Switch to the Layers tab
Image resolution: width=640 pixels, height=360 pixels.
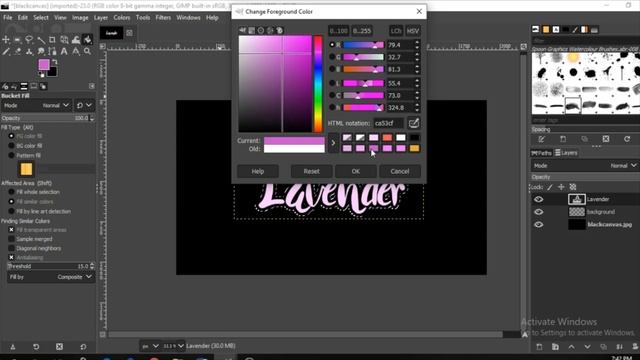tap(567, 153)
